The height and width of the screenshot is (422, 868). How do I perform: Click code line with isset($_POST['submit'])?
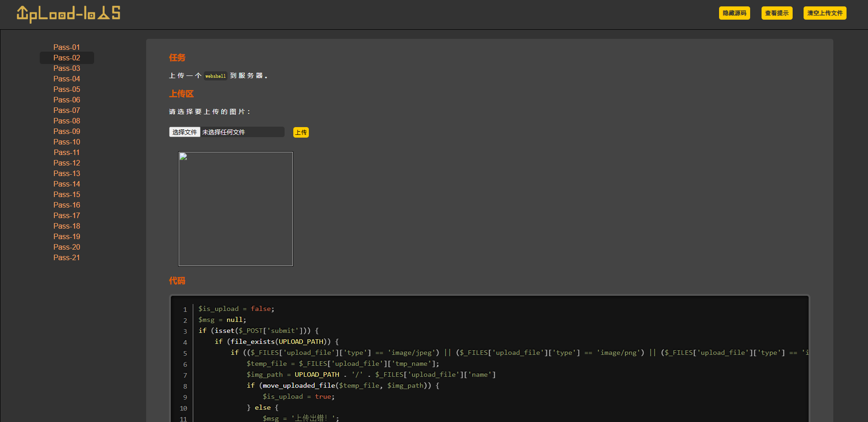tap(259, 331)
